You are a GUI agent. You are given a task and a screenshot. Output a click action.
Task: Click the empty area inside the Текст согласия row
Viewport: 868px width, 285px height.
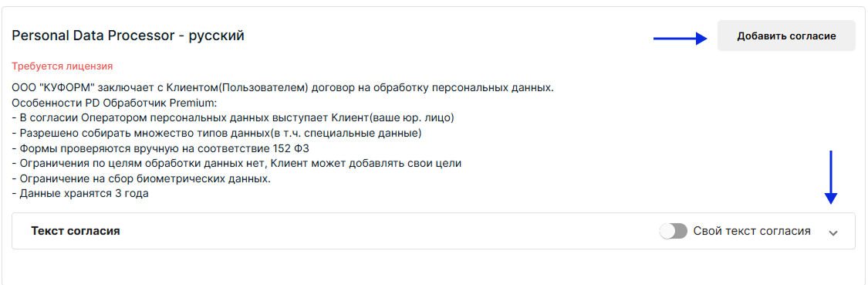tap(387, 231)
